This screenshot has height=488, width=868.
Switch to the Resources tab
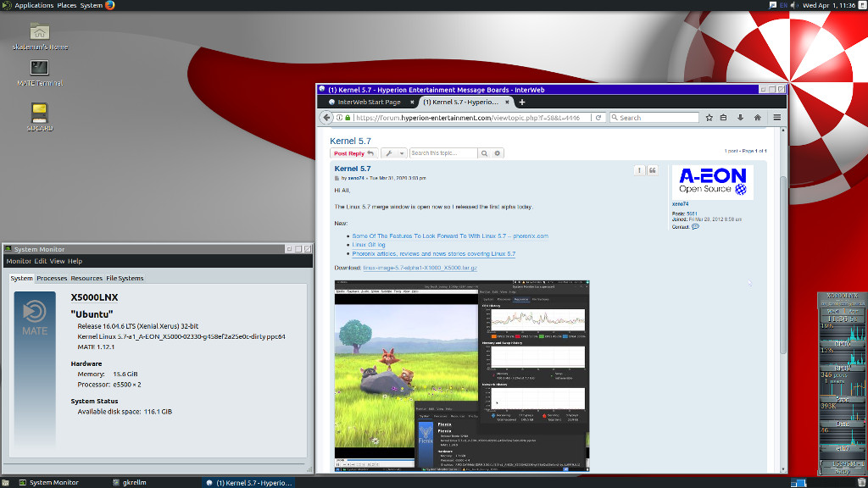point(86,278)
